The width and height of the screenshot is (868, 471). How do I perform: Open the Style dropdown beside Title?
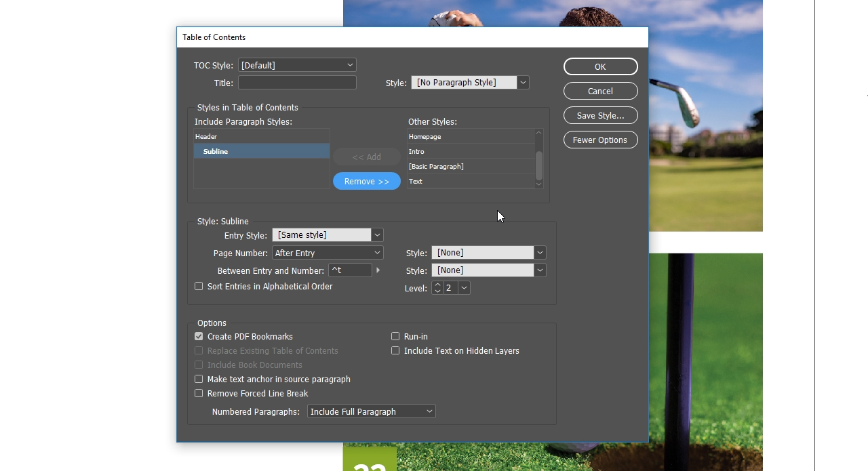(522, 82)
